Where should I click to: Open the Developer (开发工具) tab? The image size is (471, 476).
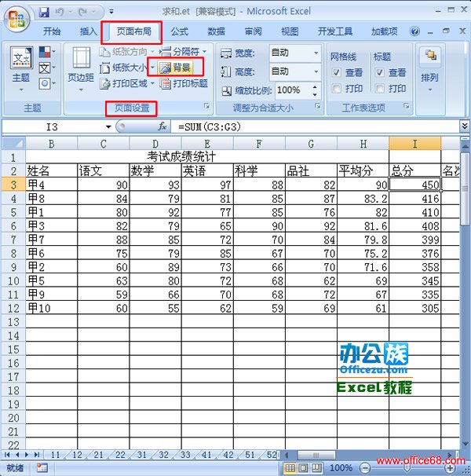coord(335,31)
